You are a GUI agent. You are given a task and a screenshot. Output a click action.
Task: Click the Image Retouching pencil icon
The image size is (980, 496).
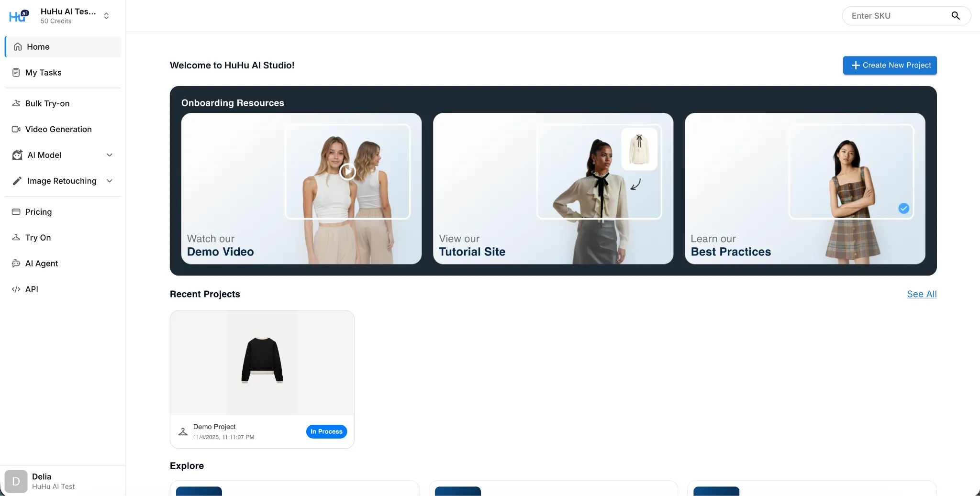coord(17,181)
